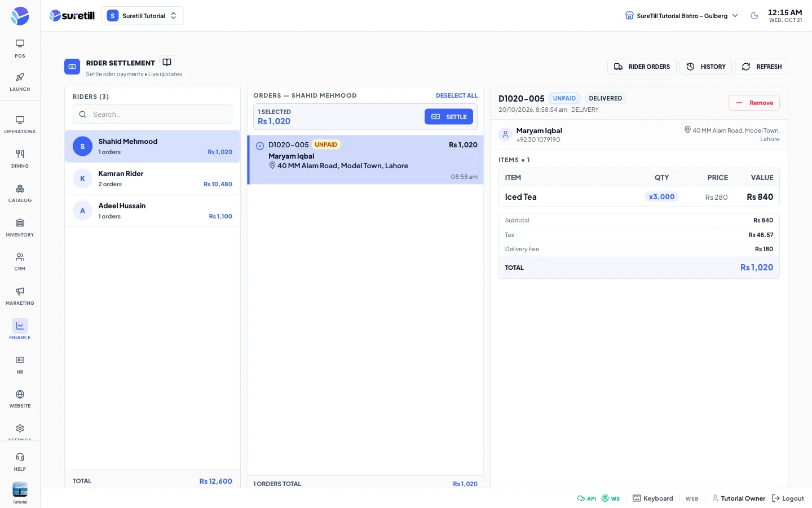
Task: Open Rider Orders view
Action: tap(642, 67)
